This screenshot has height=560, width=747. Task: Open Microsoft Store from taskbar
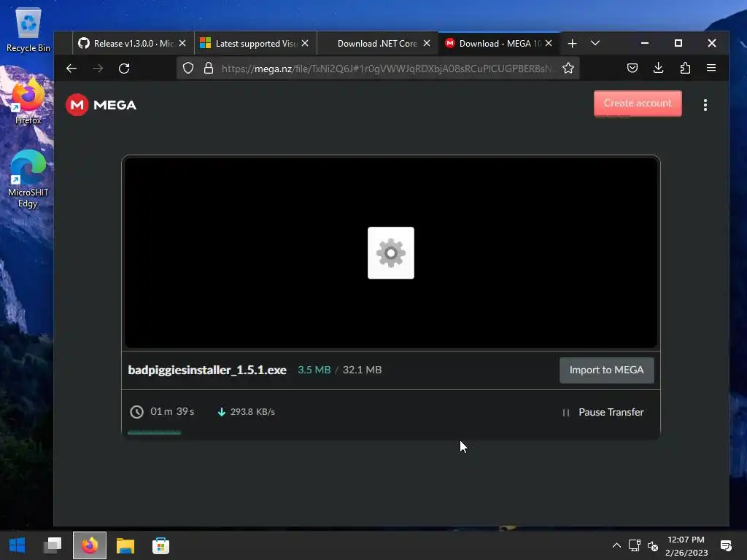(x=160, y=545)
